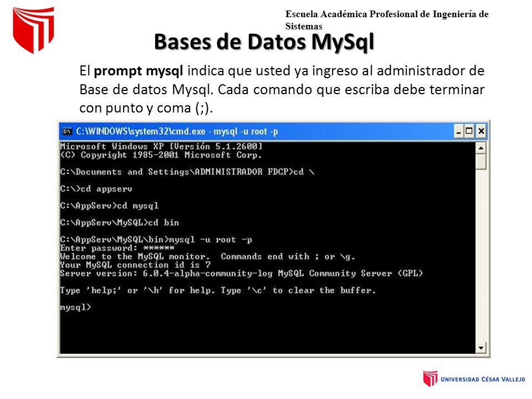
Task: Click the 'Welcome to the MySQL monitor' line
Action: pyautogui.click(x=207, y=257)
